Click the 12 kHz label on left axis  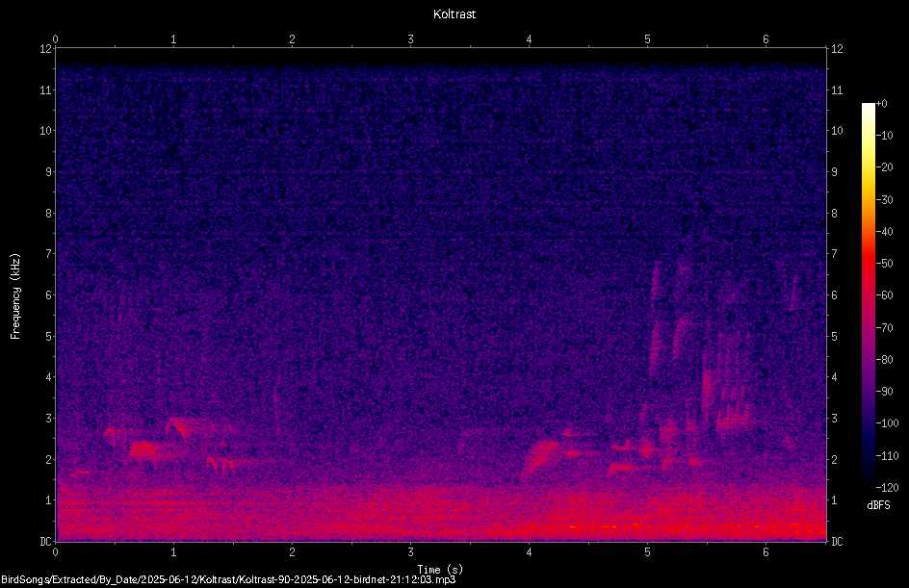coord(46,49)
